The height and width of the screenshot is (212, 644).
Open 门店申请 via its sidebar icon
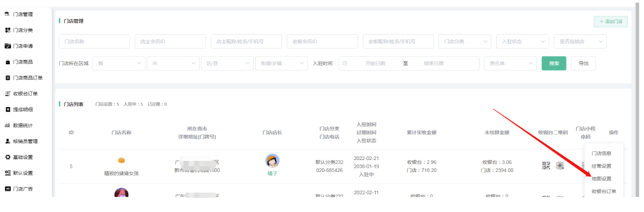[x=7, y=46]
